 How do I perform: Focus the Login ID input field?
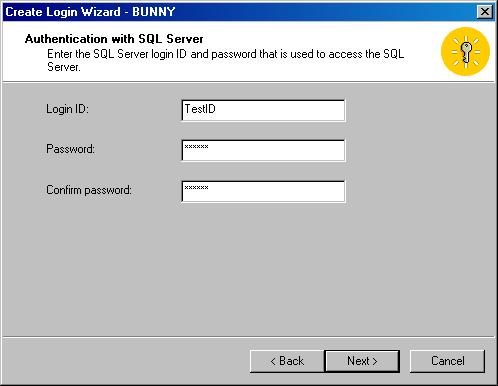tap(263, 110)
